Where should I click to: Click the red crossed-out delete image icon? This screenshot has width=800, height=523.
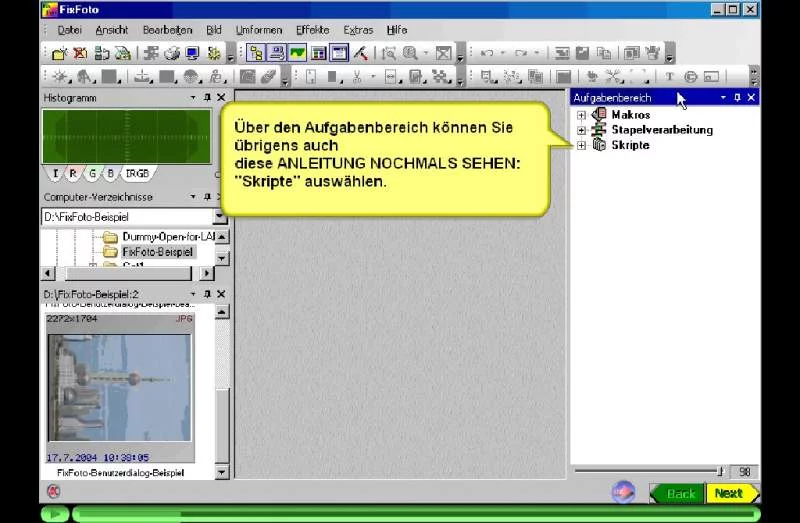pyautogui.click(x=80, y=53)
